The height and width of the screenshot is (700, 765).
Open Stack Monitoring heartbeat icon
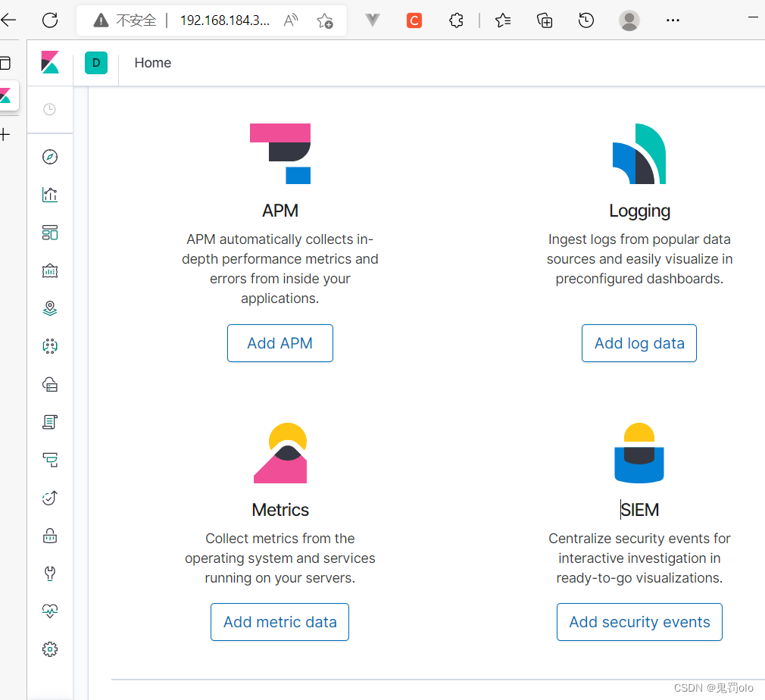click(50, 611)
